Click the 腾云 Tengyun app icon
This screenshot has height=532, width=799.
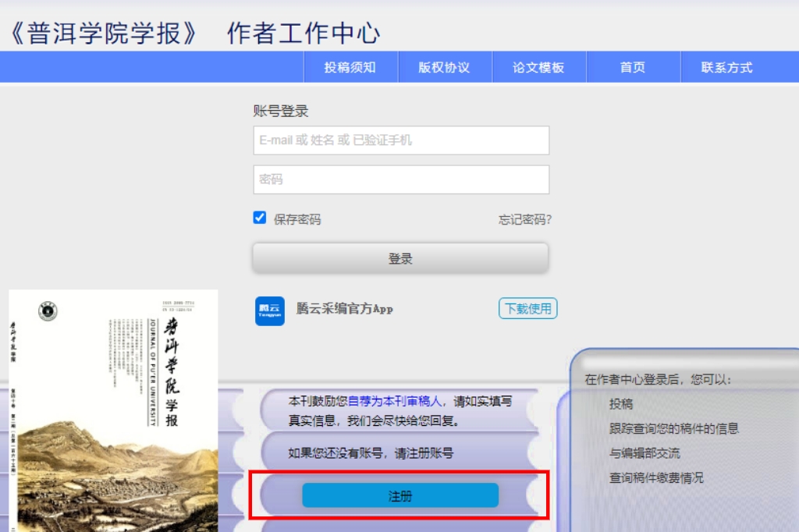269,310
